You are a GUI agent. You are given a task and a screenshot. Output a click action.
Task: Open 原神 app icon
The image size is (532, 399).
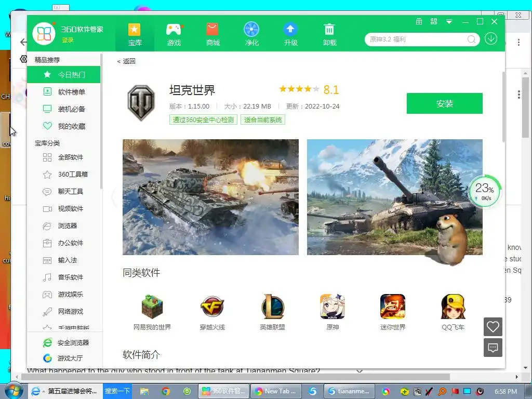point(332,307)
